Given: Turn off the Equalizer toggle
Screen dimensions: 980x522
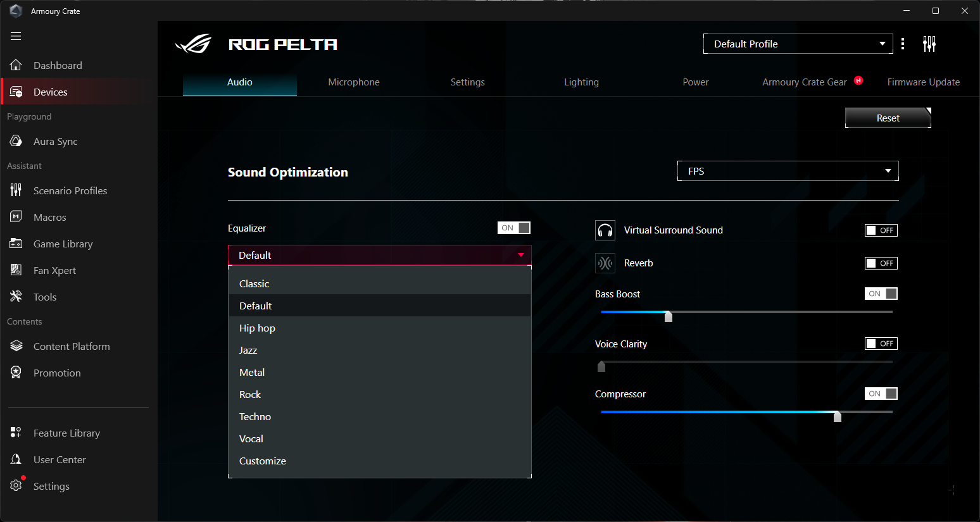Looking at the screenshot, I should point(513,228).
